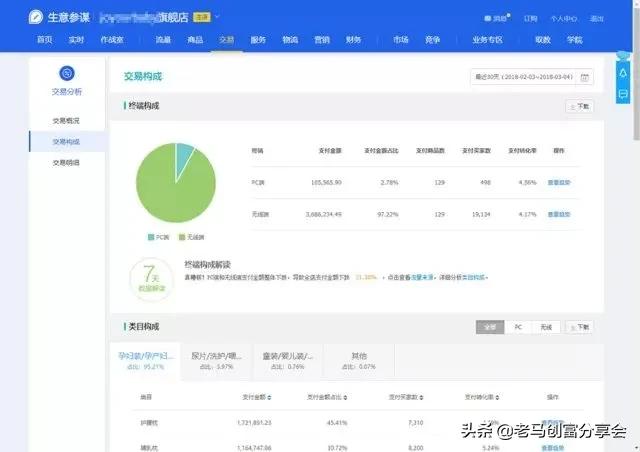Image resolution: width=640 pixels, height=452 pixels.
Task: Open 营销 in top navigation
Action: [x=322, y=40]
